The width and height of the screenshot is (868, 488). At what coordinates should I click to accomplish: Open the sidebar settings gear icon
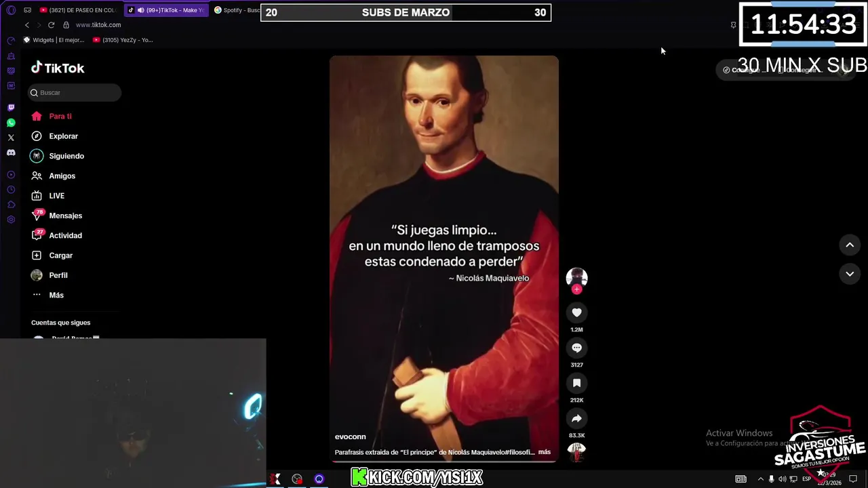pyautogui.click(x=11, y=220)
